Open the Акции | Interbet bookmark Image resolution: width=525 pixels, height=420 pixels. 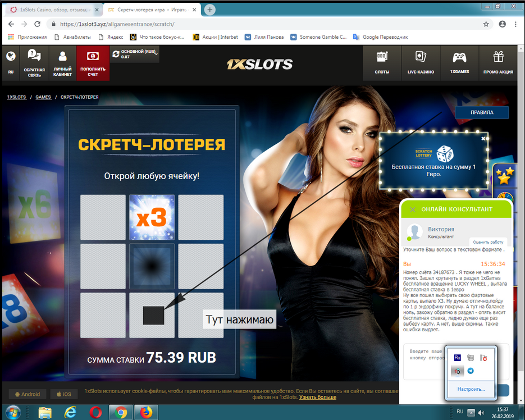click(x=216, y=37)
